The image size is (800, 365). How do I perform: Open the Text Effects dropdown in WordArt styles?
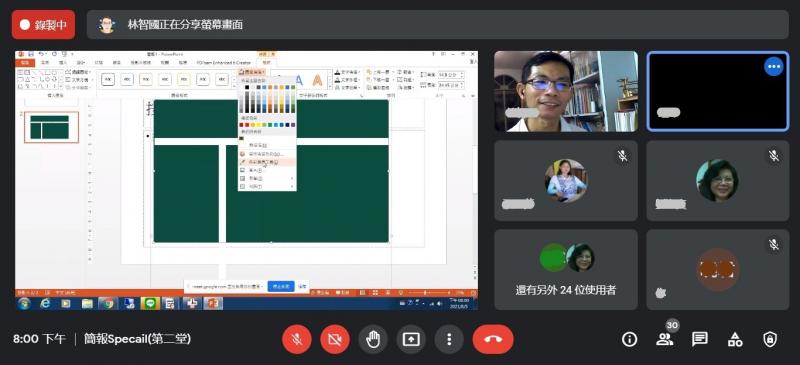(347, 88)
